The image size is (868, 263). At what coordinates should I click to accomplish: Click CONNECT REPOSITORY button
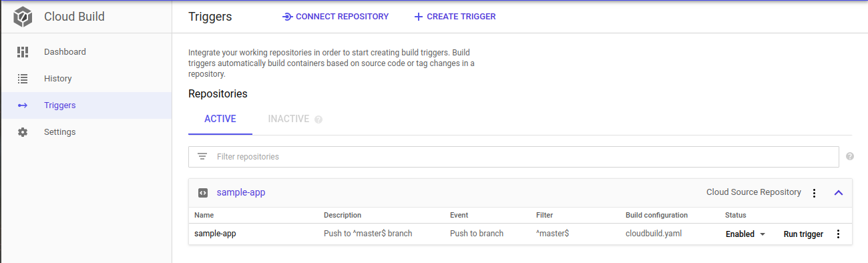(335, 17)
